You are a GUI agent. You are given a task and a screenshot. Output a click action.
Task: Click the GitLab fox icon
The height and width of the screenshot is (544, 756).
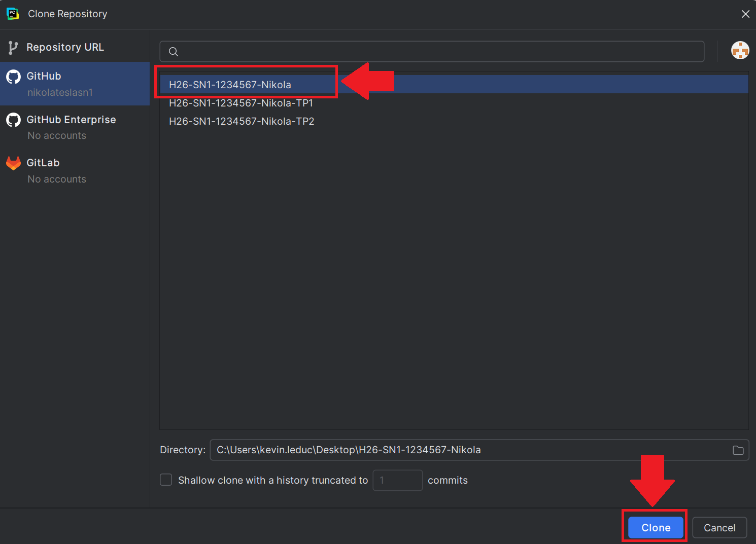click(13, 163)
